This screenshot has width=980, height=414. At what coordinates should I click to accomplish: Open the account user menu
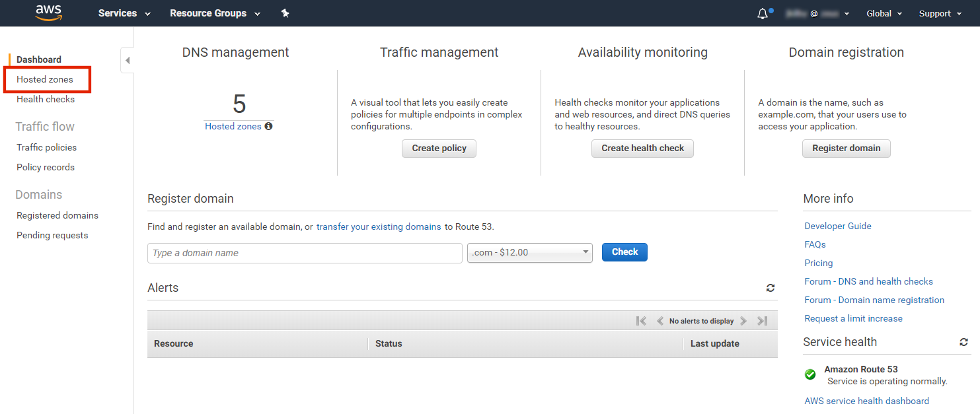(x=818, y=13)
